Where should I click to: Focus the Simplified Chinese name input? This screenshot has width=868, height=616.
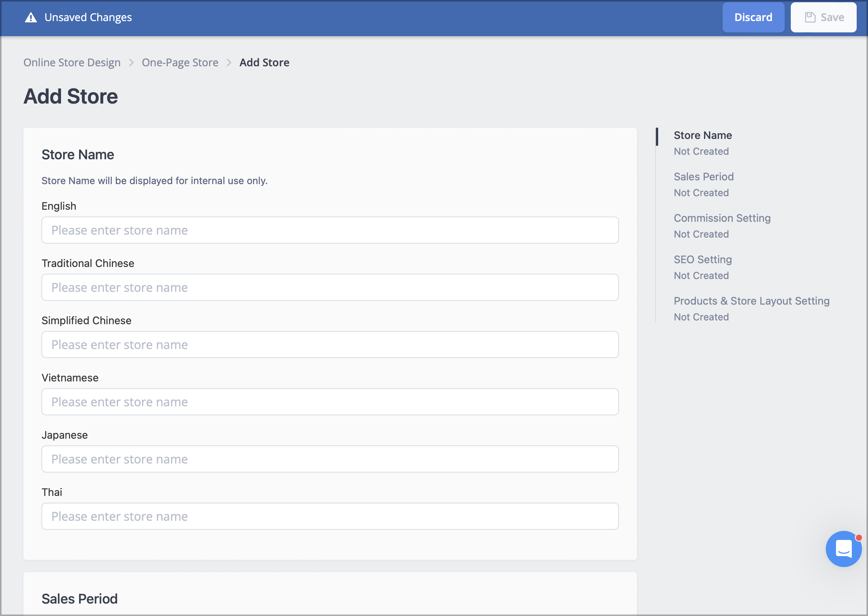point(330,345)
